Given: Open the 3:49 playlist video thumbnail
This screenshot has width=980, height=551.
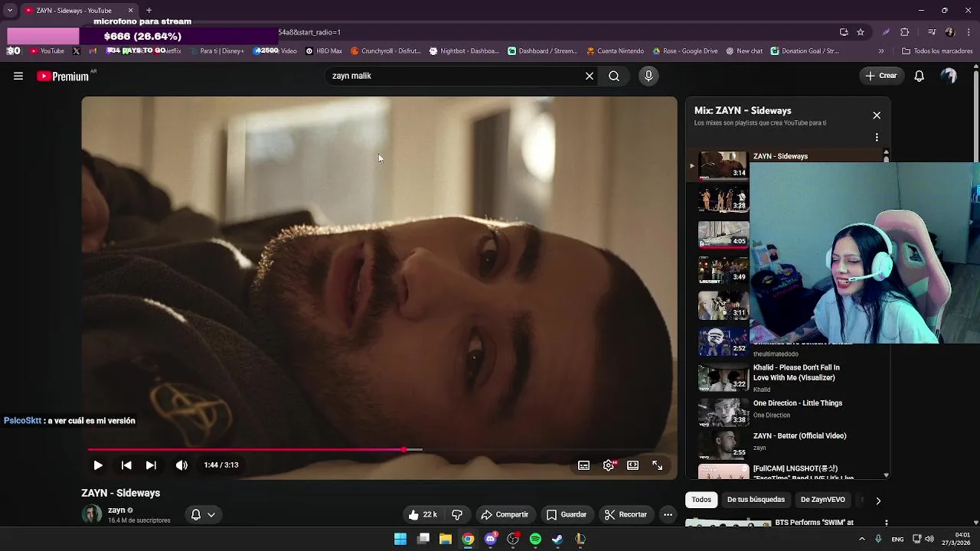Looking at the screenshot, I should [x=723, y=269].
